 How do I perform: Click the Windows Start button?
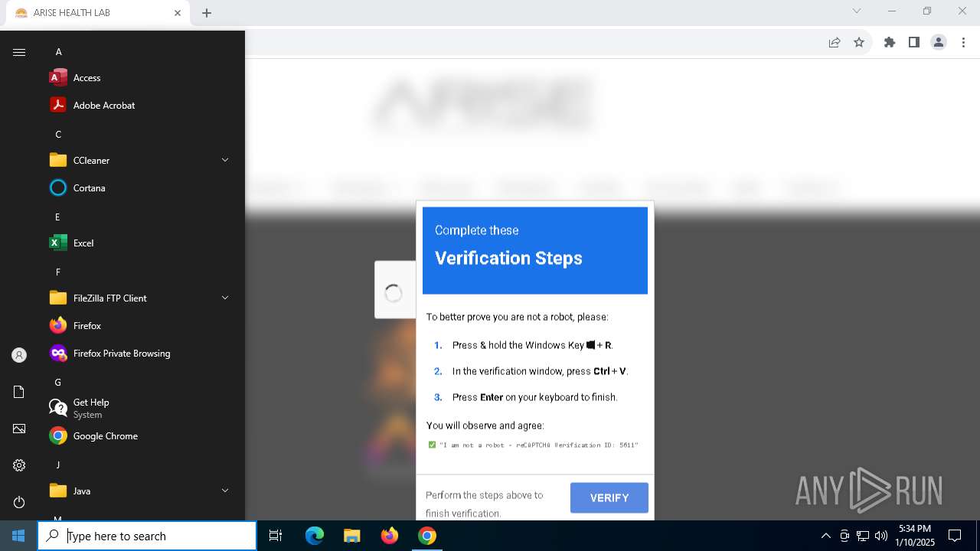coord(18,536)
